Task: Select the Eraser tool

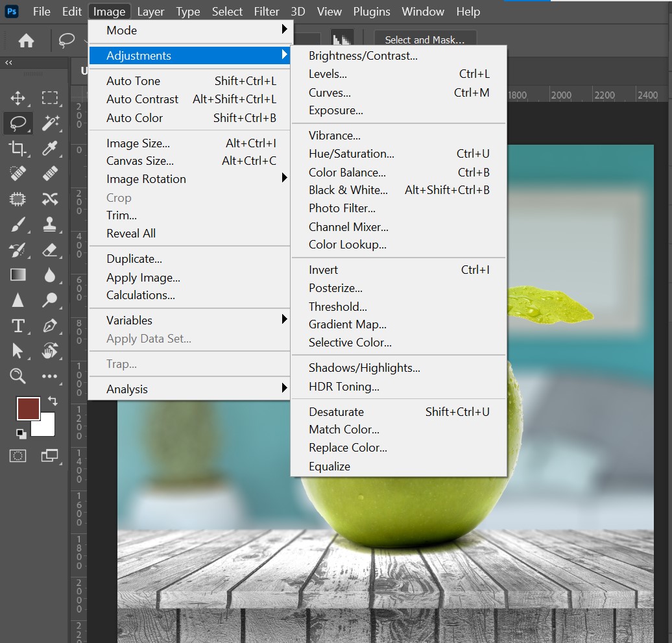Action: coord(50,250)
